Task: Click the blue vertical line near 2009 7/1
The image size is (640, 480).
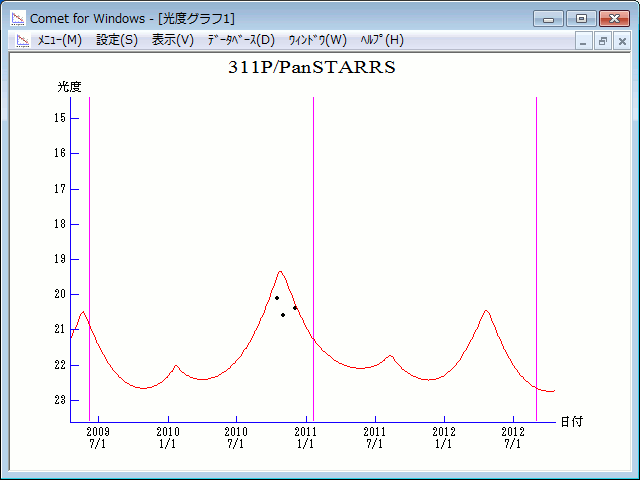Action: pos(89,250)
